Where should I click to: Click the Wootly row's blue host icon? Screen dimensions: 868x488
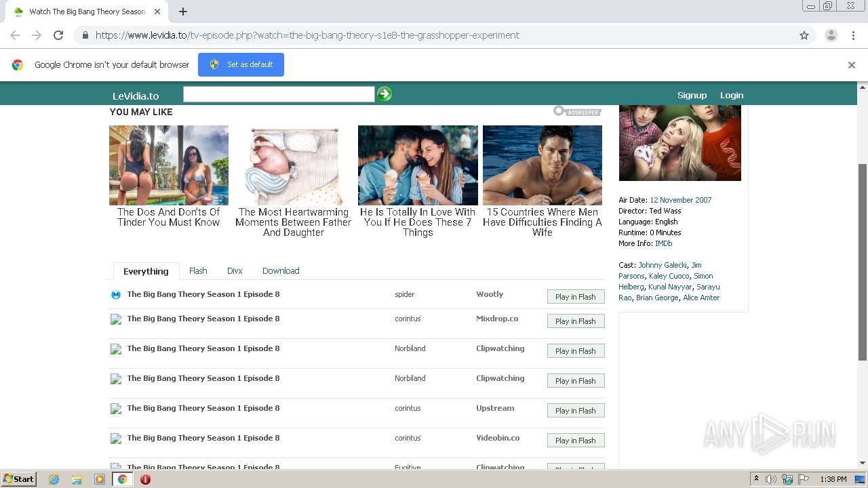click(x=116, y=295)
